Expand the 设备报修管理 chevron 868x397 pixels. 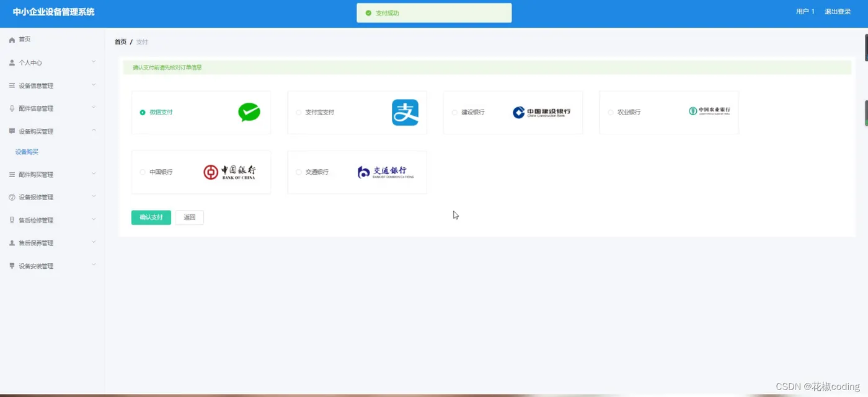[x=94, y=196]
